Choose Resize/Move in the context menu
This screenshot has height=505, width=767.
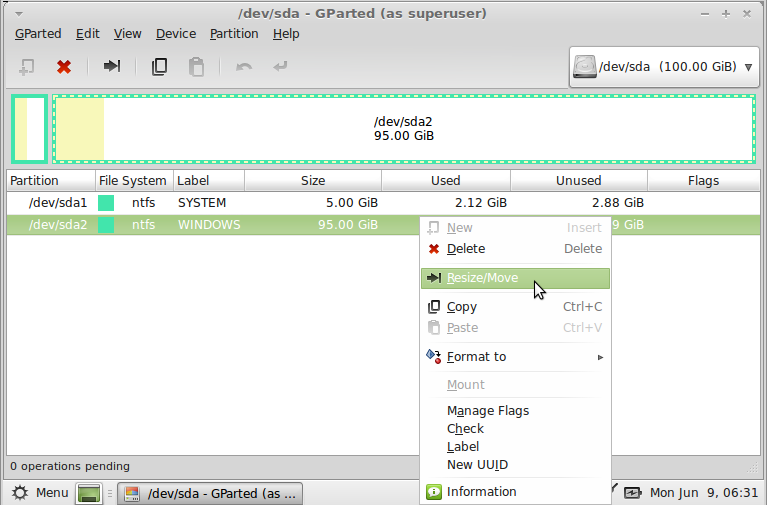(515, 278)
